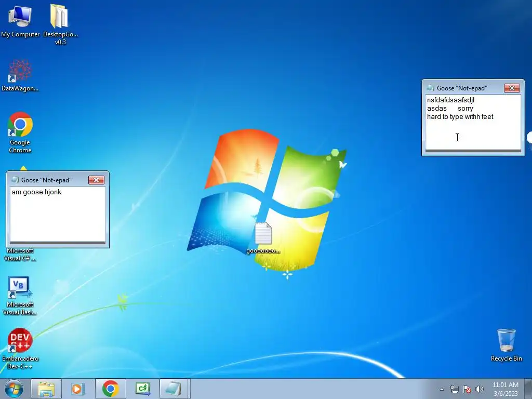Switch to Visual C# in the taskbar
The height and width of the screenshot is (399, 532).
point(142,389)
